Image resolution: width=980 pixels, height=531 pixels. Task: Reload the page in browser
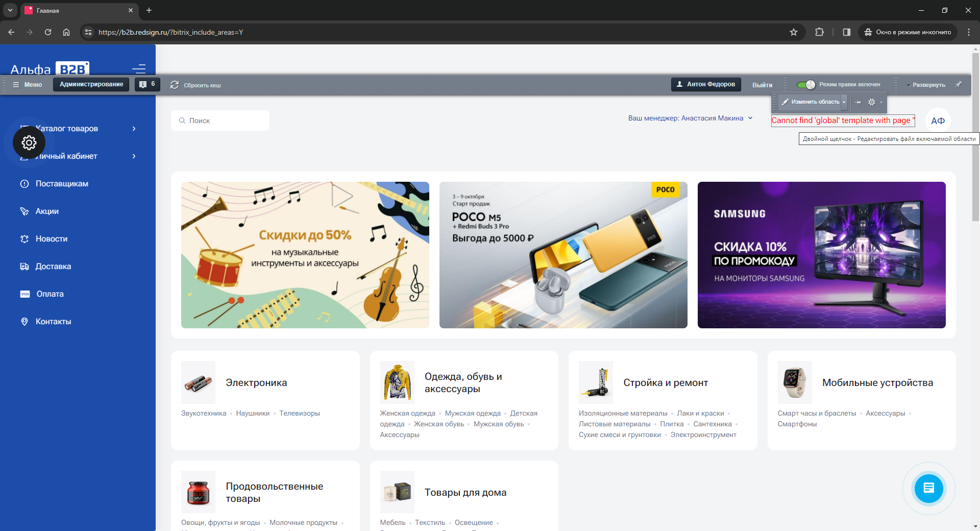coord(48,32)
